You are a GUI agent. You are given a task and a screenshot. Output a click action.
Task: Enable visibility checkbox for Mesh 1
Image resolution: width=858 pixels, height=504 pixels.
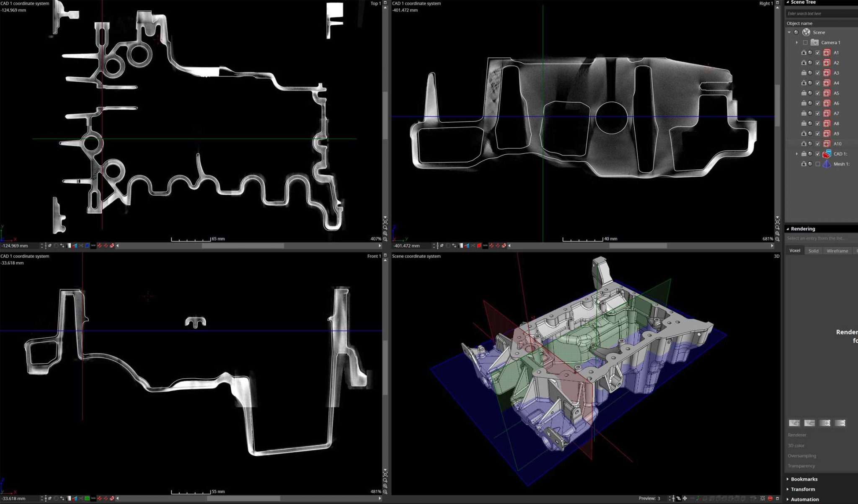[x=817, y=164]
